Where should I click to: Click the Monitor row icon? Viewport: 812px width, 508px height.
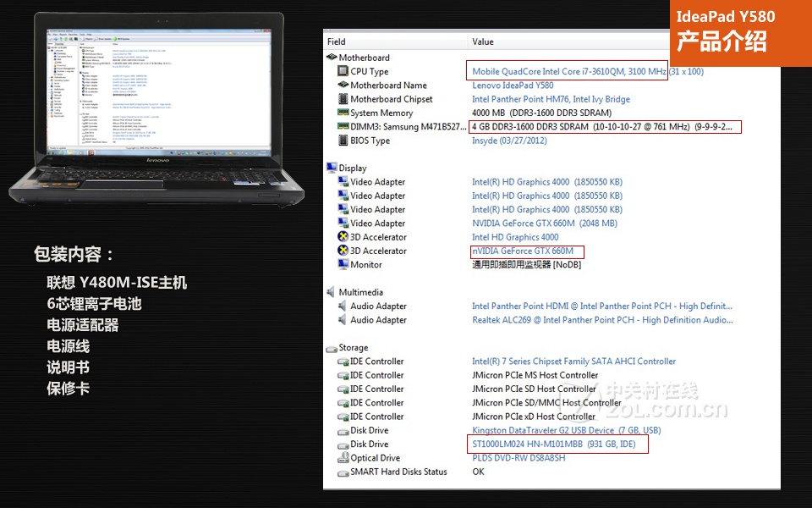point(343,264)
